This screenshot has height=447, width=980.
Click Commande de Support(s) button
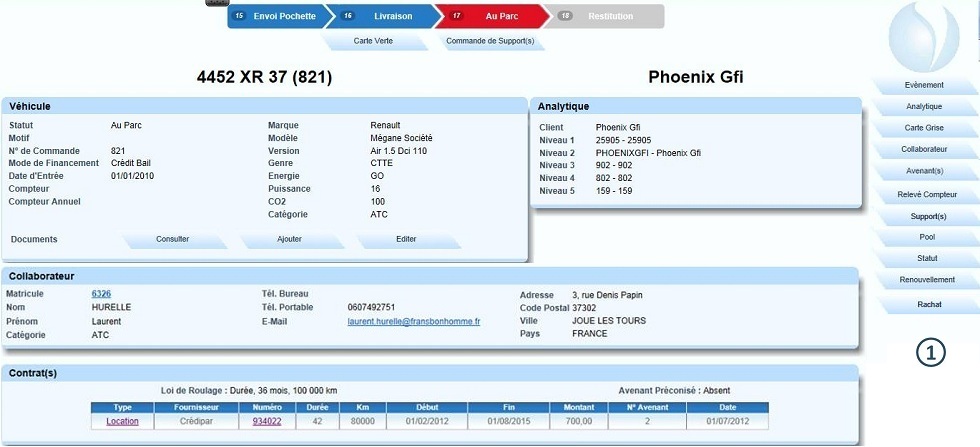click(490, 42)
